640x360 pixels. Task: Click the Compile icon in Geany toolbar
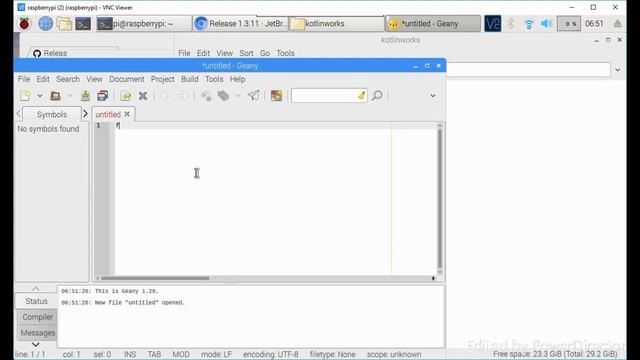point(206,96)
